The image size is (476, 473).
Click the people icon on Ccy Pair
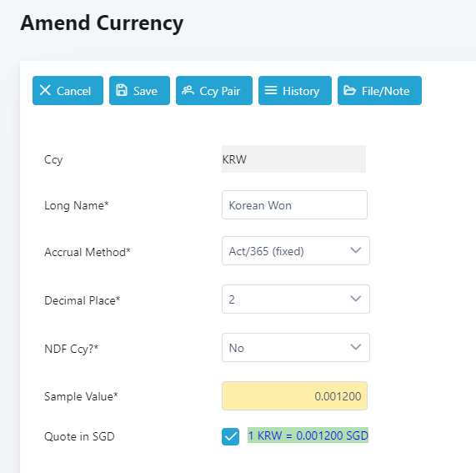click(188, 90)
